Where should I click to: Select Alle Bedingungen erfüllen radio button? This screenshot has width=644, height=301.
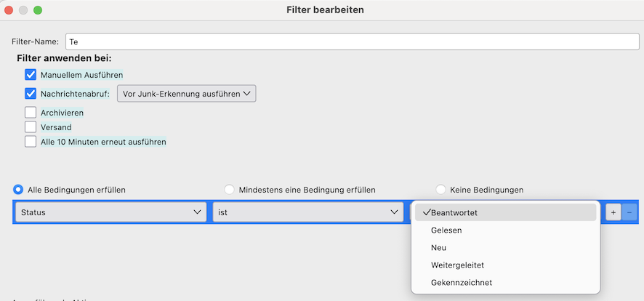click(19, 190)
